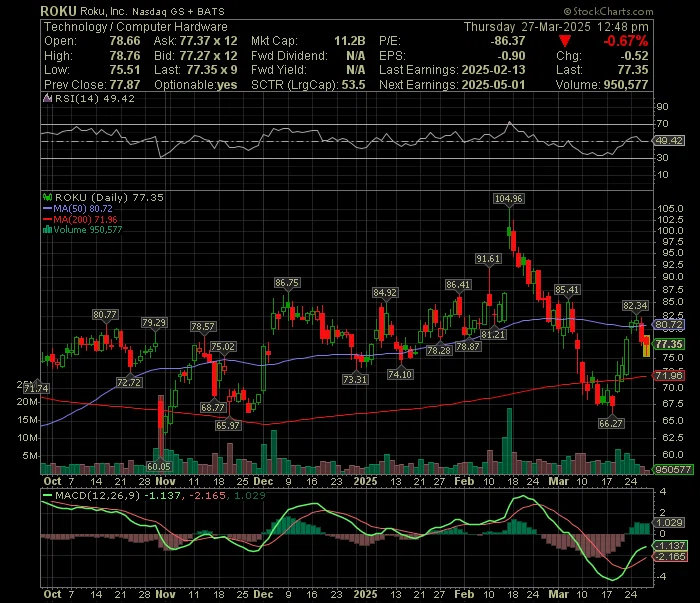
Task: Click the 68.77 price label
Action: [x=213, y=408]
